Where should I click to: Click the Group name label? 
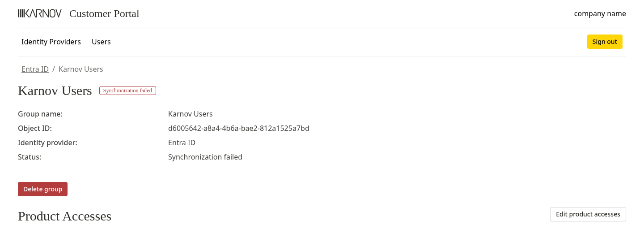click(x=40, y=114)
